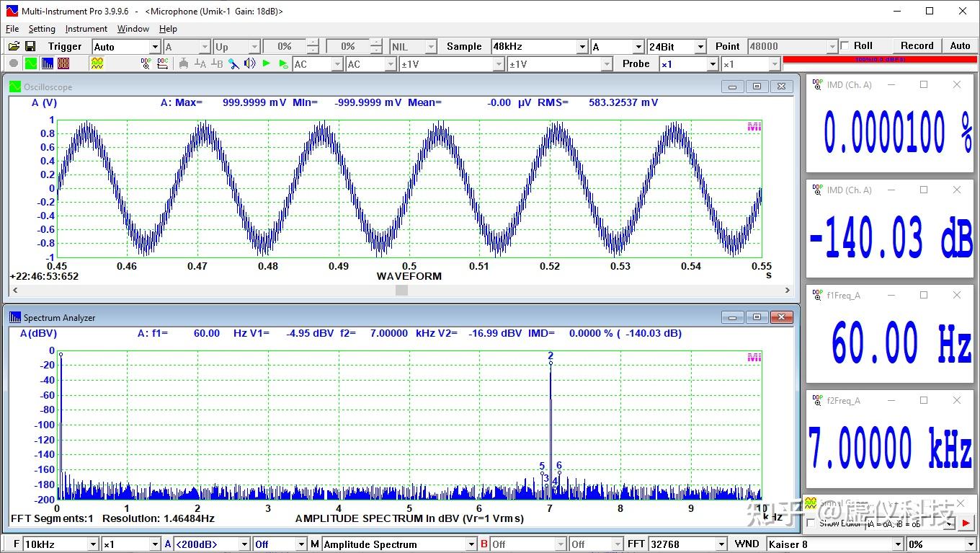Open the Multimeter toolbar icon
Viewport: 980px width, 553px height.
click(63, 63)
